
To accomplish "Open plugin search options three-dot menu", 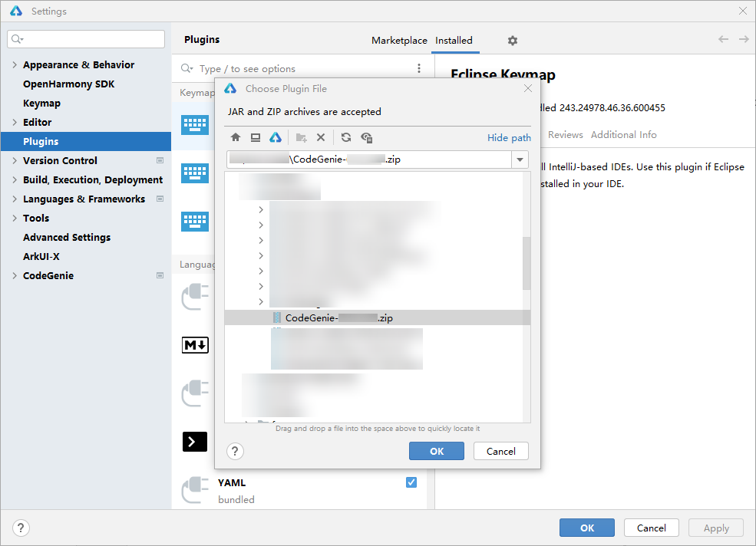I will click(419, 68).
